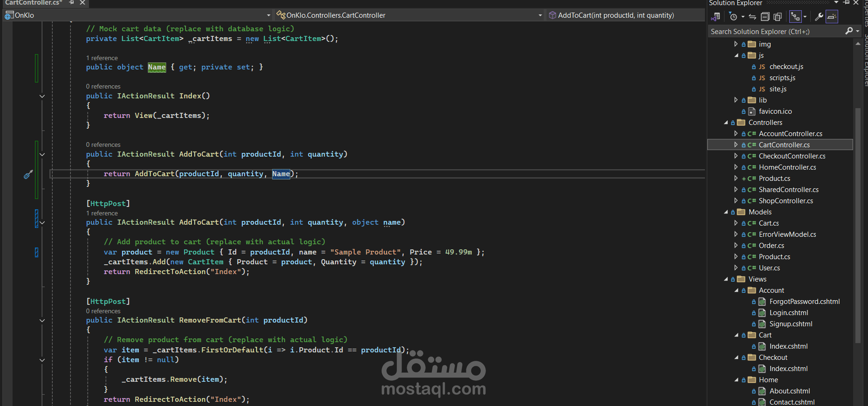This screenshot has width=868, height=406.
Task: Select ErrorViewModel.cs under Models
Action: coord(787,234)
